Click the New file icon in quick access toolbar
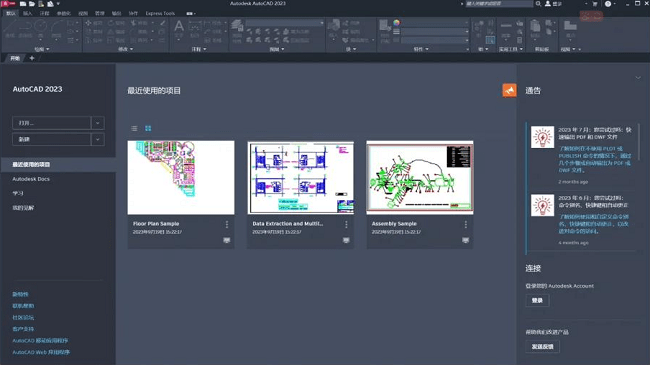Viewport: 650px width, 365px height. point(23,4)
